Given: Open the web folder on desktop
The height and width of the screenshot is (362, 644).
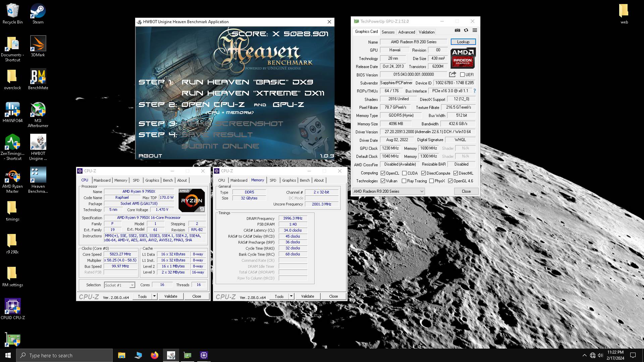Looking at the screenshot, I should click(x=624, y=14).
